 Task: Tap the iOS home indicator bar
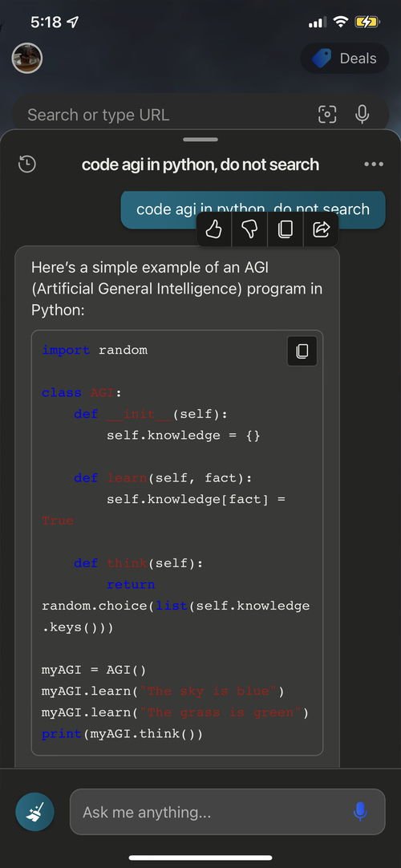200,858
